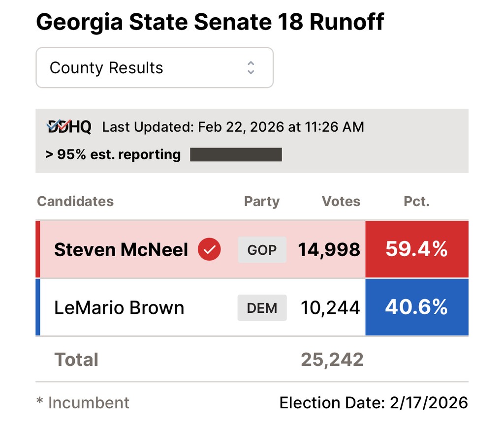
Task: Click the Votes column header
Action: [x=341, y=201]
